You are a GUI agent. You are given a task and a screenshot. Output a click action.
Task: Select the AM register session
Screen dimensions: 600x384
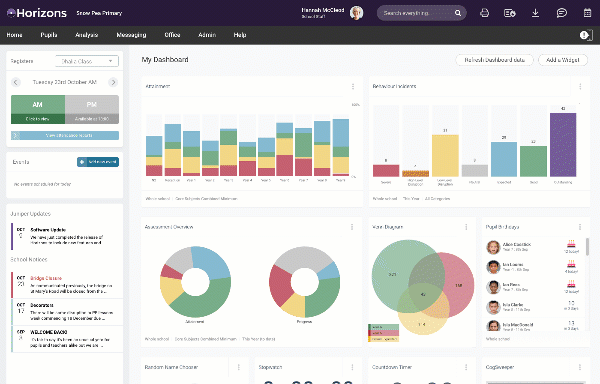[x=38, y=109]
